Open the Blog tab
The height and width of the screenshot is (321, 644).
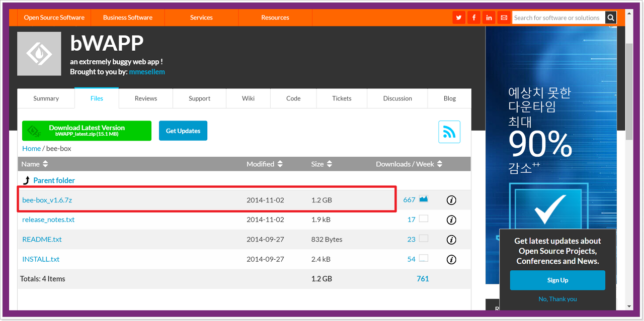pyautogui.click(x=450, y=98)
